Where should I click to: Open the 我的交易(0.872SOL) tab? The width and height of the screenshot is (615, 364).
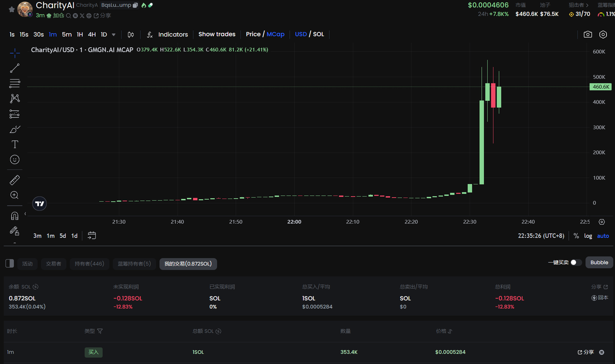188,264
